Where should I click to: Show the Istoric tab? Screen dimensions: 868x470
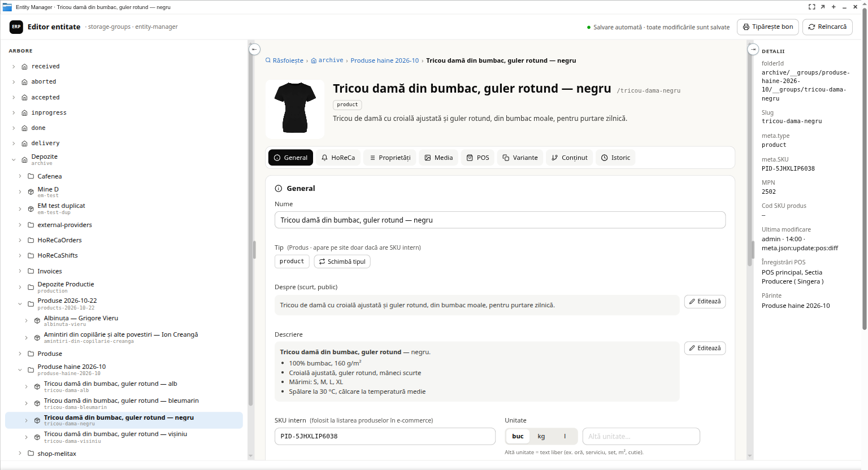[x=615, y=158]
